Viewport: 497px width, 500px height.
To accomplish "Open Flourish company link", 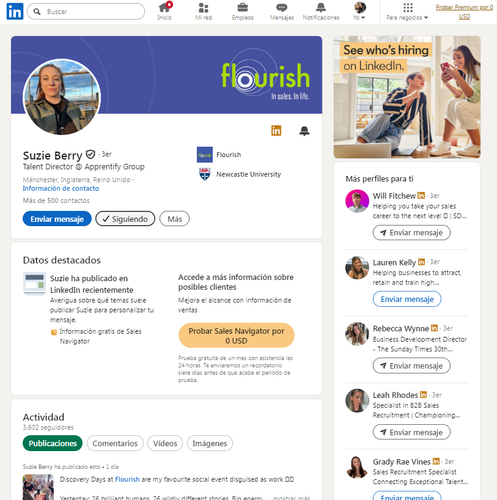I will pos(229,155).
